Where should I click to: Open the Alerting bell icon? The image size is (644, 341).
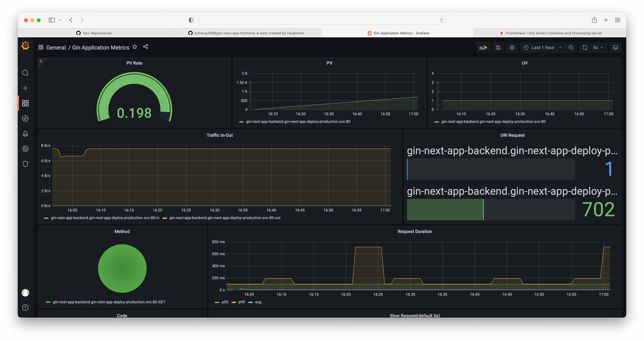tap(25, 134)
